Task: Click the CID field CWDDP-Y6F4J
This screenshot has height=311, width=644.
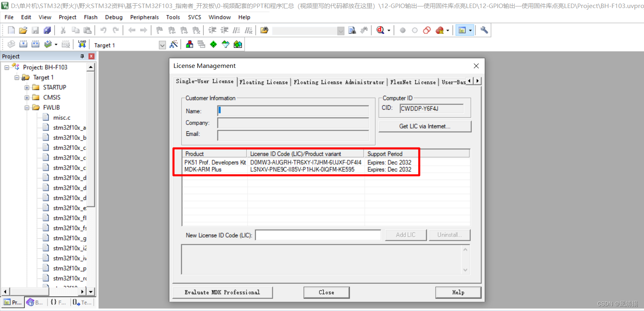Action: pos(431,108)
